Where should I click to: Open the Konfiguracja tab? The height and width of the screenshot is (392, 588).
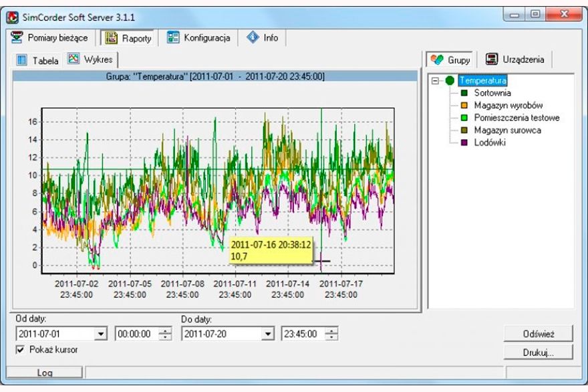(198, 37)
